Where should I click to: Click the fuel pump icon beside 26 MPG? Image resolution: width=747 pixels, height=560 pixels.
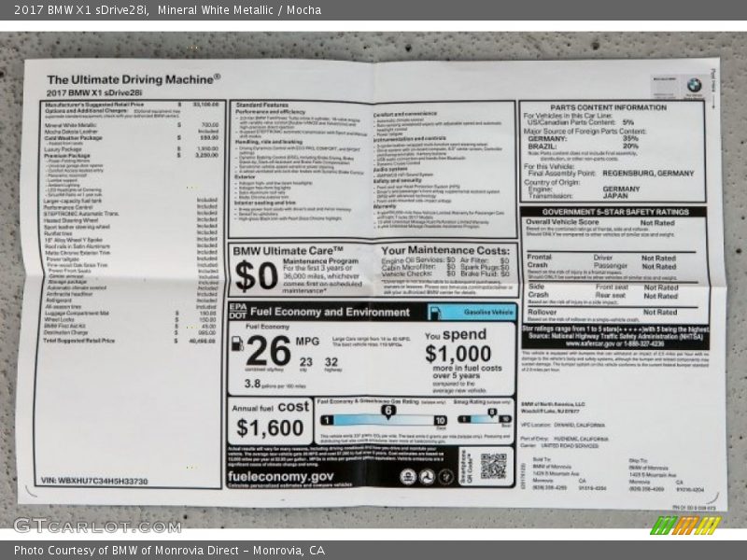click(237, 343)
